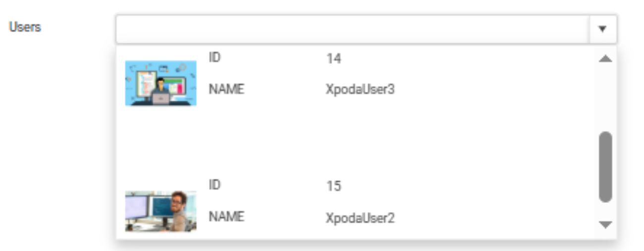Choose the XpodaUser3 name entry
Image resolution: width=644 pixels, height=251 pixels.
[x=360, y=90]
